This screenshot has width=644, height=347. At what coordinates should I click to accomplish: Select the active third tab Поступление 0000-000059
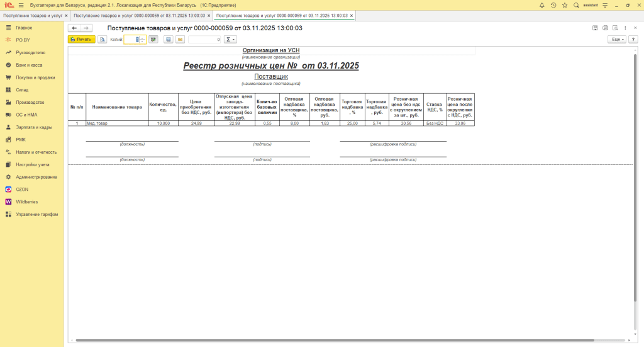[282, 16]
